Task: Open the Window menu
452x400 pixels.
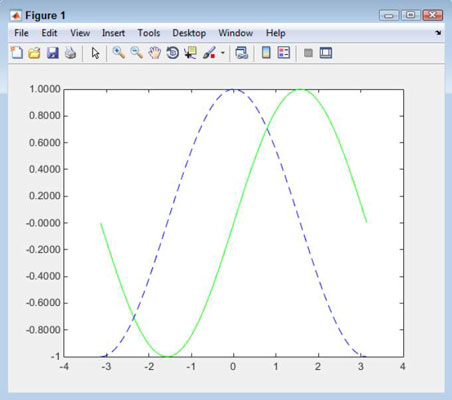Action: (x=236, y=33)
